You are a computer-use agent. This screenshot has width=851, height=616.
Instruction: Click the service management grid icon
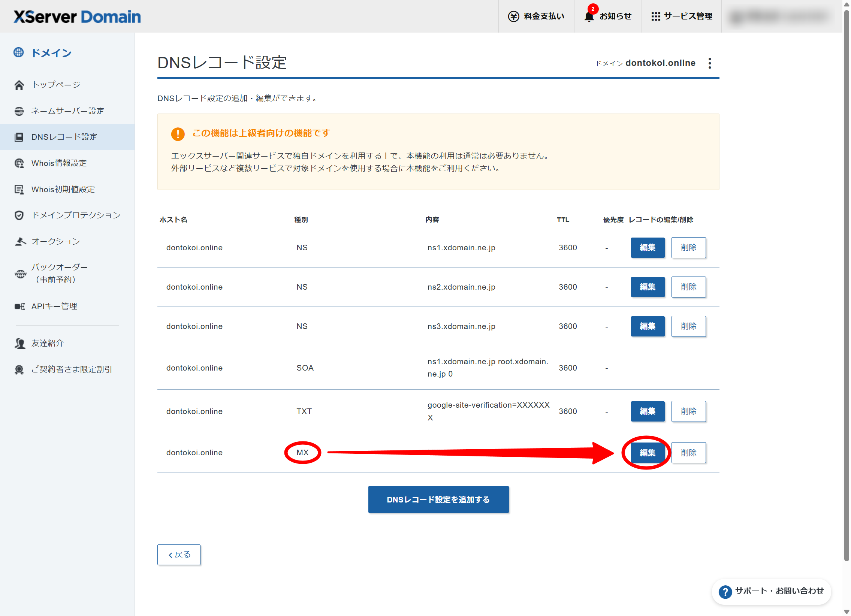click(655, 16)
